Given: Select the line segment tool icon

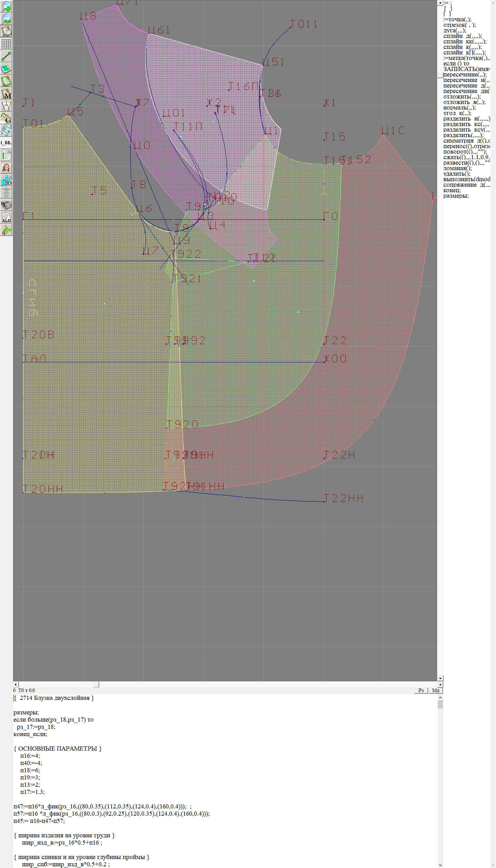Looking at the screenshot, I should tap(6, 56).
